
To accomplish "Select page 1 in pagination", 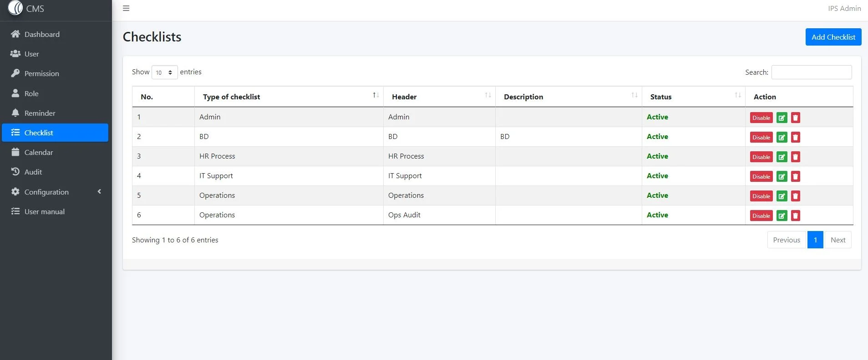I will [x=815, y=240].
